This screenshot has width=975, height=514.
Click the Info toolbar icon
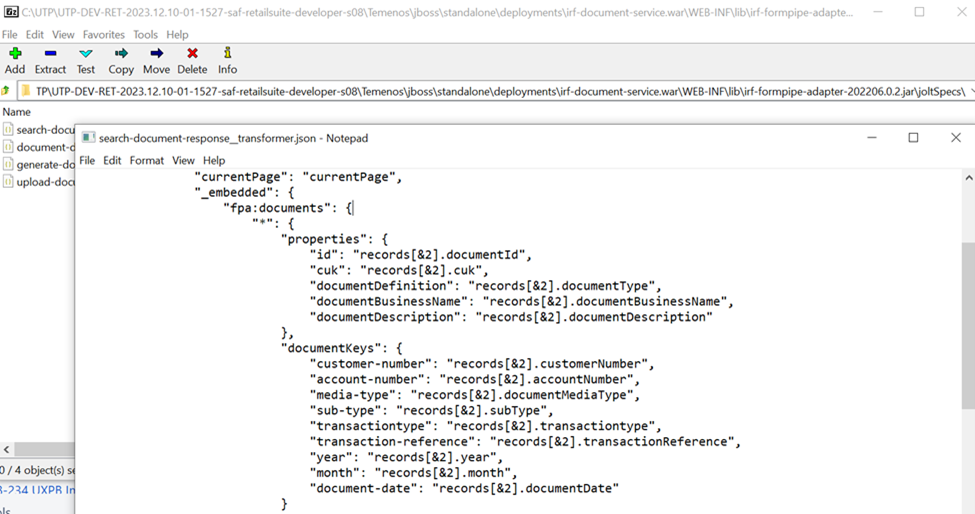point(228,53)
